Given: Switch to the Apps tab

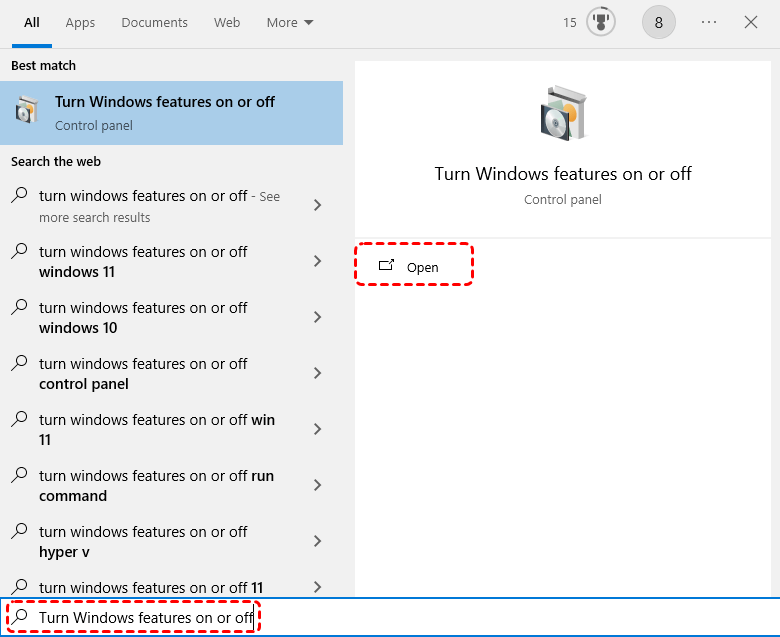Looking at the screenshot, I should click(x=80, y=23).
